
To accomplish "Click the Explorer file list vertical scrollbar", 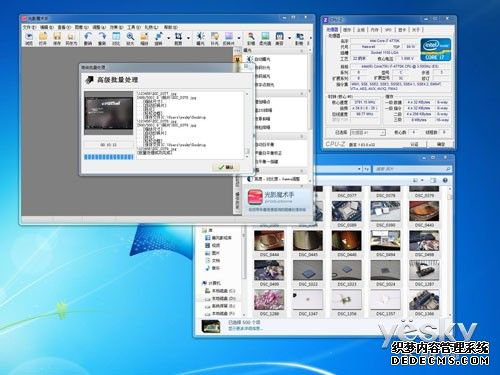I will (450, 251).
